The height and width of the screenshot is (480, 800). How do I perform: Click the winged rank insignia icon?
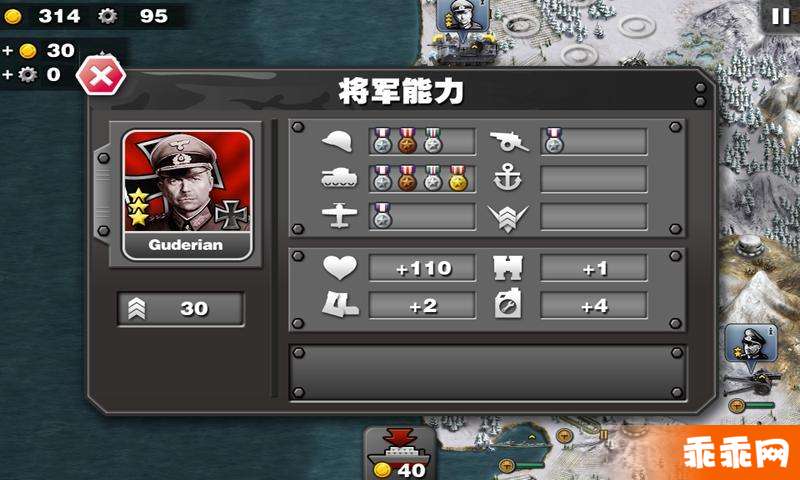coord(508,218)
